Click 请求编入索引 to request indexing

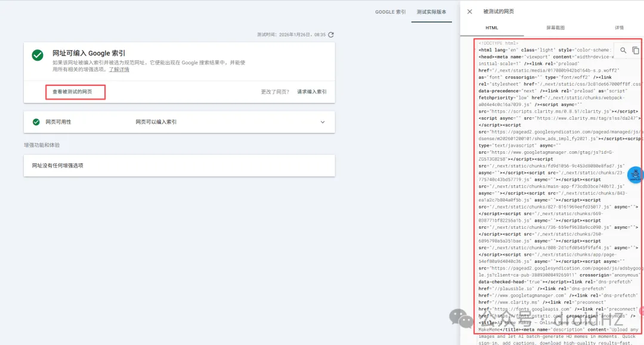click(x=312, y=92)
